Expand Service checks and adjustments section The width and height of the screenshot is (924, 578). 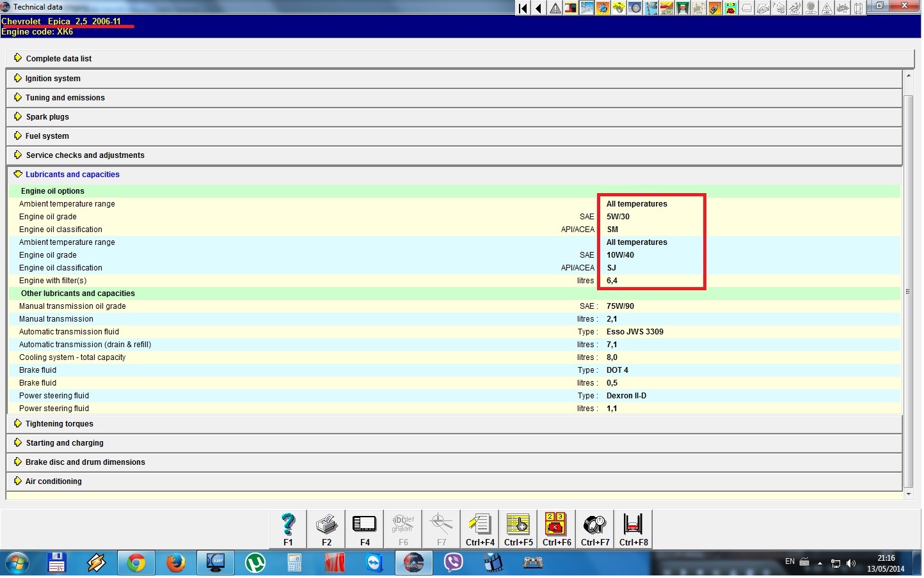[454, 155]
